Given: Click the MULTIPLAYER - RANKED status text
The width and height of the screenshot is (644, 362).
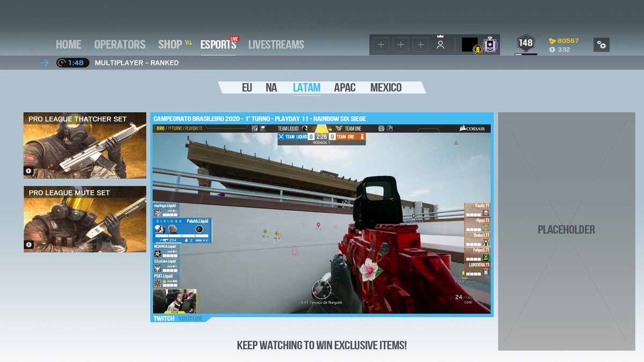Looking at the screenshot, I should 137,63.
